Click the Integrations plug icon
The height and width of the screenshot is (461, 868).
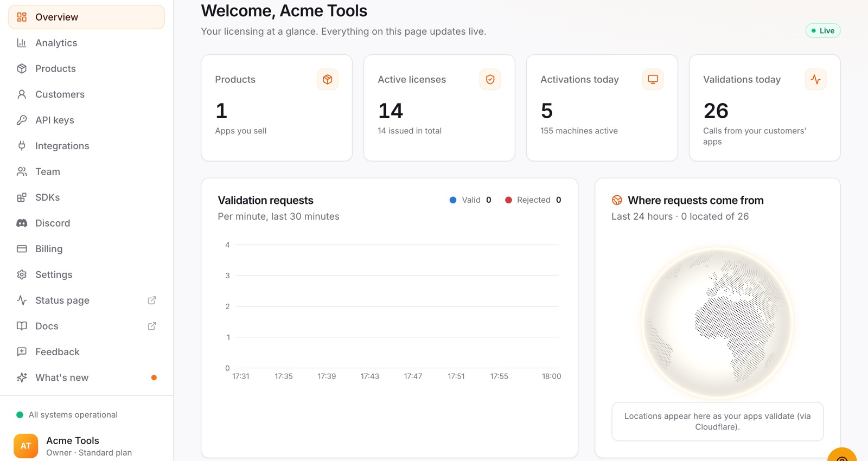22,146
